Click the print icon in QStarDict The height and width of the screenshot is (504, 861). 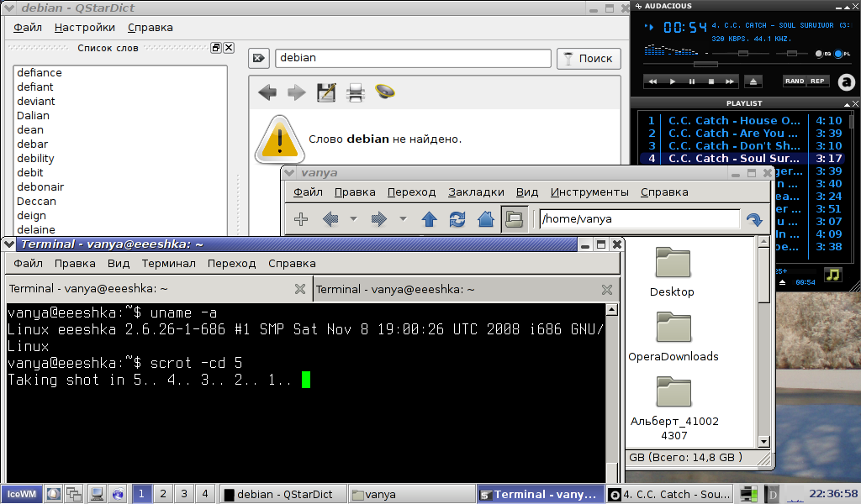tap(356, 92)
